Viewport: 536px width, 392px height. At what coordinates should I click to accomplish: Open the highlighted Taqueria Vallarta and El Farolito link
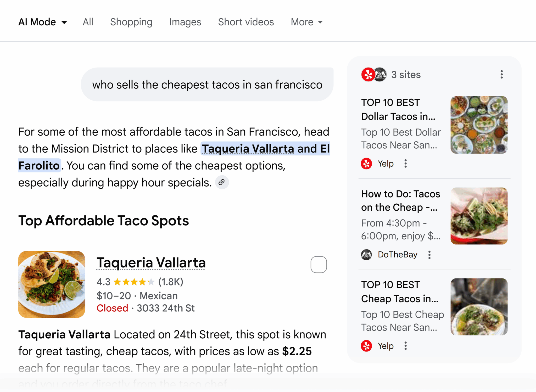click(x=265, y=149)
